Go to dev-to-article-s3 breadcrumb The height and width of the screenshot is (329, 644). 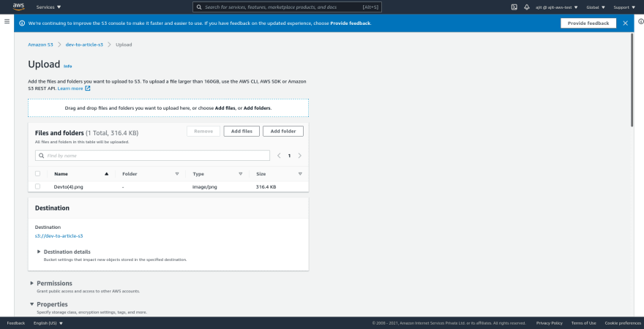tap(84, 45)
